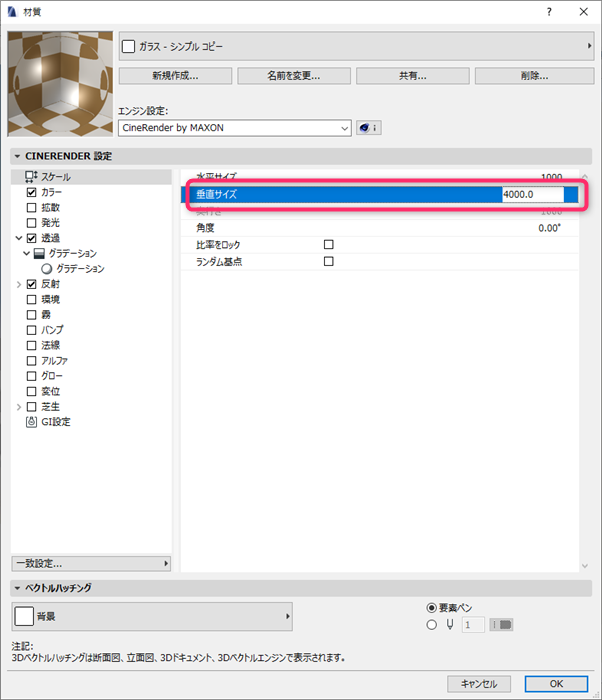Screen dimensions: 602x700
Task: Open the 背景 hatching fill selector
Action: tap(152, 617)
